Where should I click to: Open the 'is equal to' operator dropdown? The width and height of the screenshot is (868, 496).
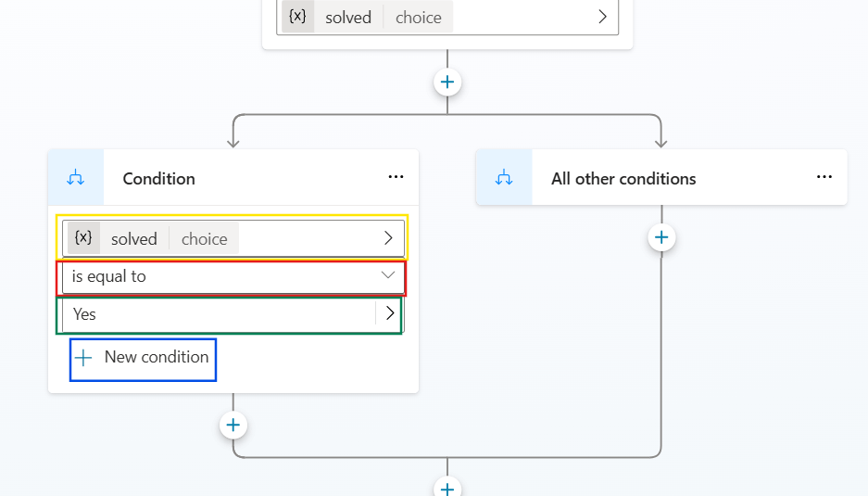233,276
